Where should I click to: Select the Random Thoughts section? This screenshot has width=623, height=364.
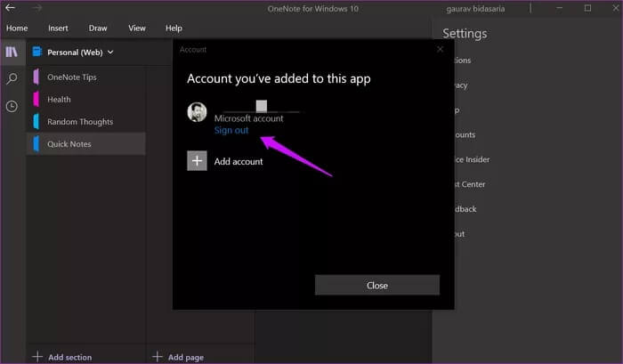click(x=86, y=122)
